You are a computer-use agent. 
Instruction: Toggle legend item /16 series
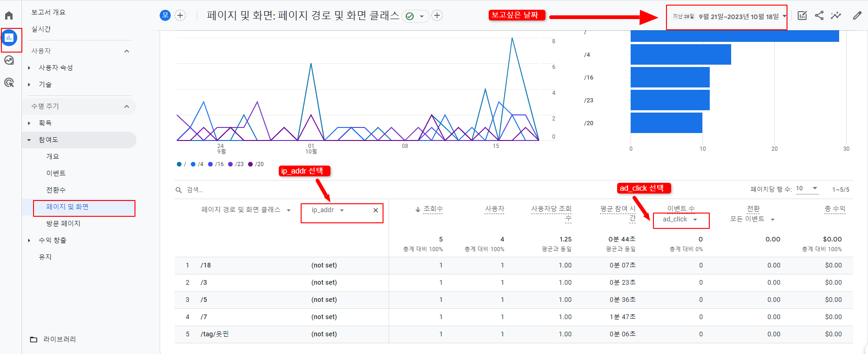(216, 164)
